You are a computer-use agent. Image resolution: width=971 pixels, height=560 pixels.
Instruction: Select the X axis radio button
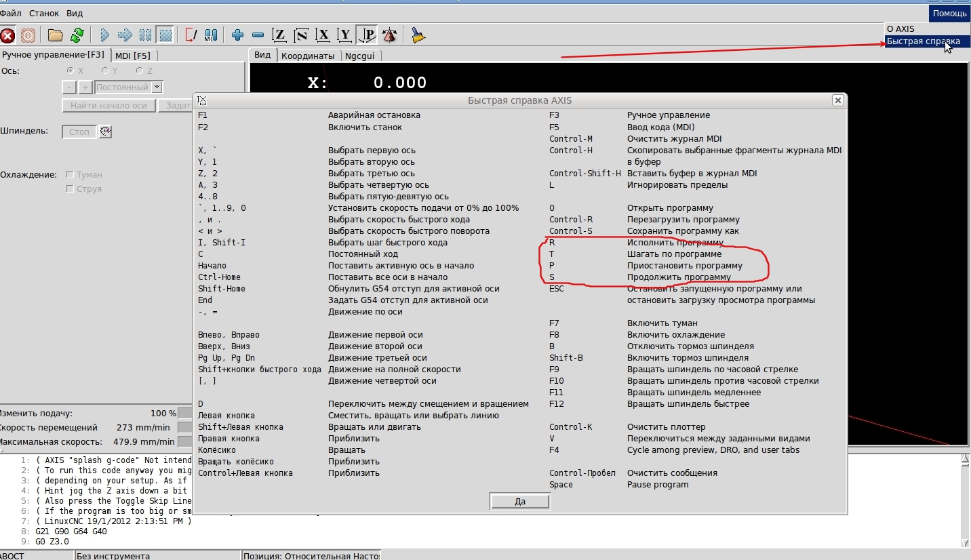71,71
